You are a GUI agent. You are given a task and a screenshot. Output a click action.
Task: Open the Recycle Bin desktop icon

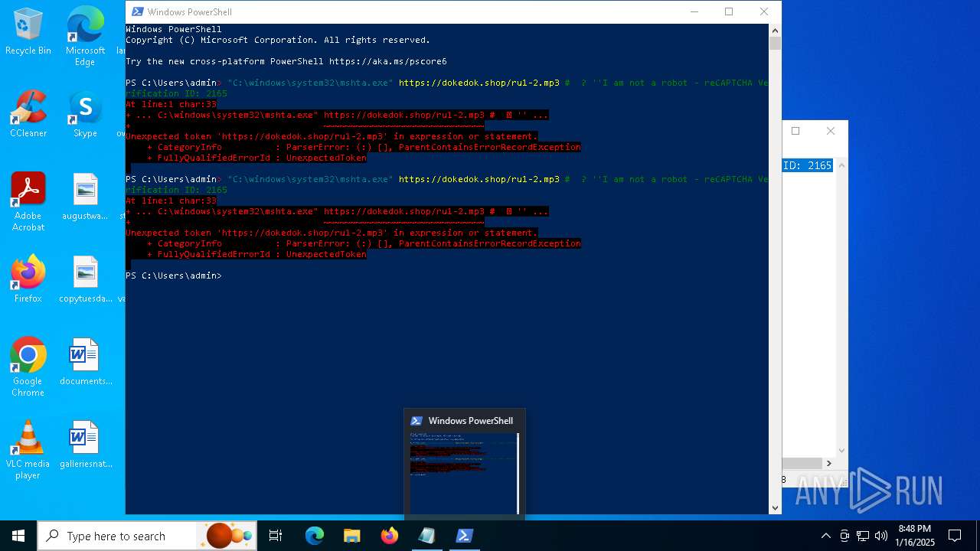pos(28,32)
